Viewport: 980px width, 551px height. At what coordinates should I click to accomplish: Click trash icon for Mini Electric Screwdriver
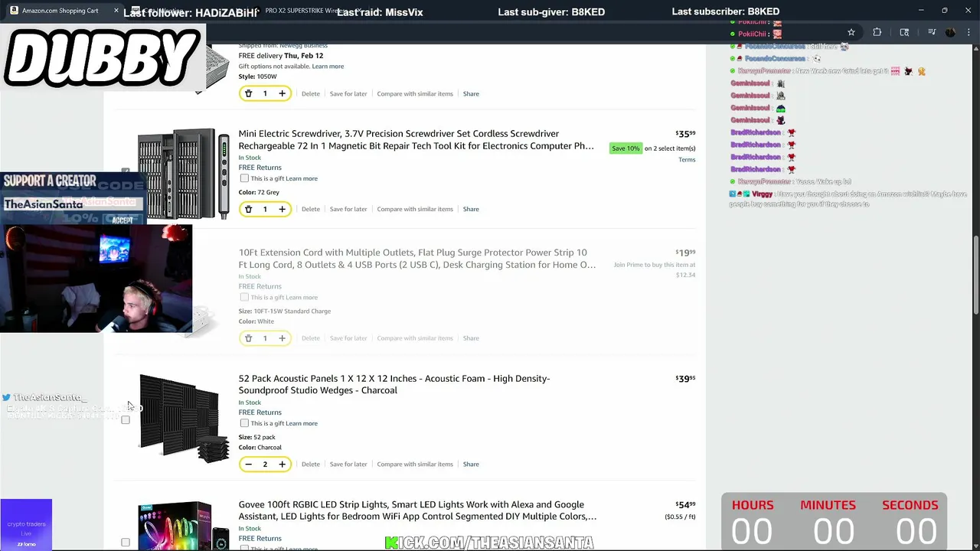point(248,209)
